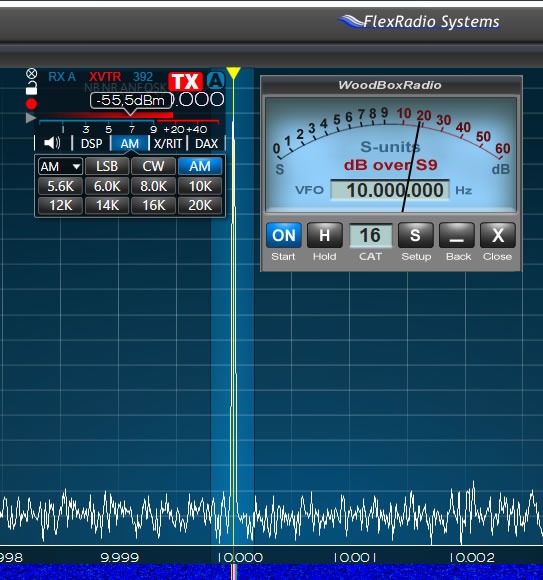
Task: Click the RX A antenna label
Action: (62, 77)
